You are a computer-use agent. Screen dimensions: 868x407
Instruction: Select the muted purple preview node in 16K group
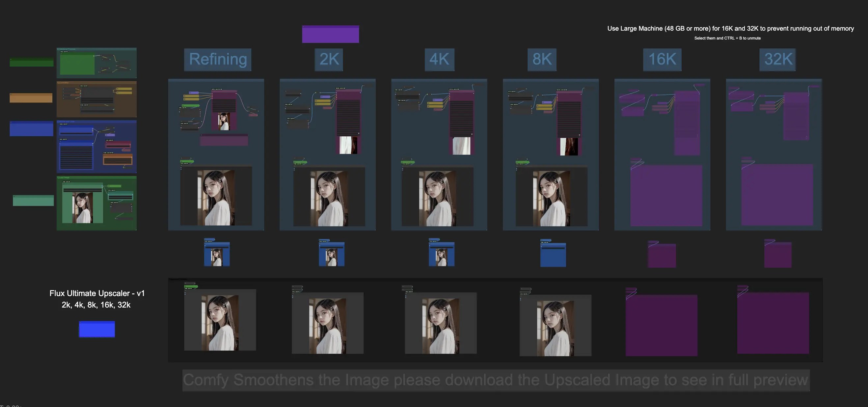tap(666, 195)
